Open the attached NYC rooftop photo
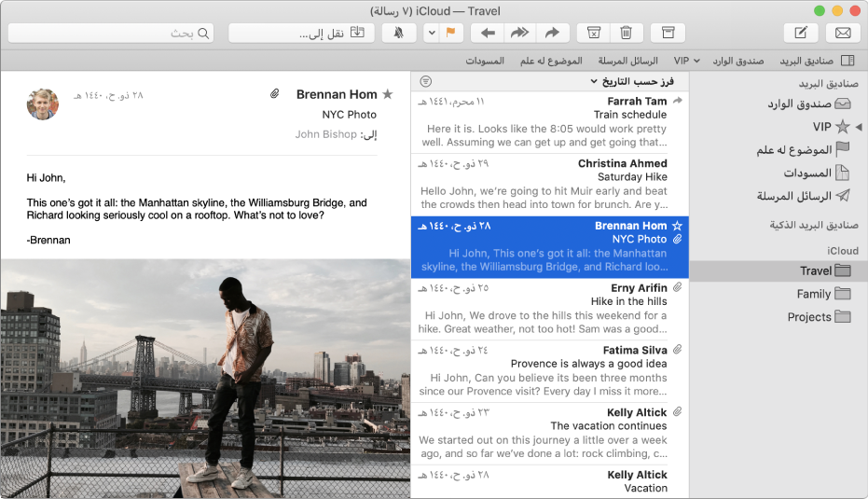The width and height of the screenshot is (868, 499). click(x=205, y=379)
